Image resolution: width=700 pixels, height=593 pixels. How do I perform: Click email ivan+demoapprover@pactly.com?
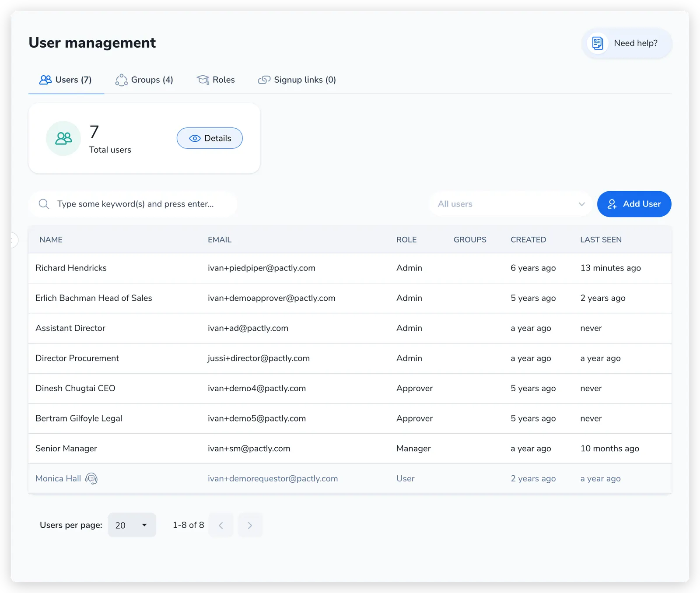pyautogui.click(x=272, y=298)
